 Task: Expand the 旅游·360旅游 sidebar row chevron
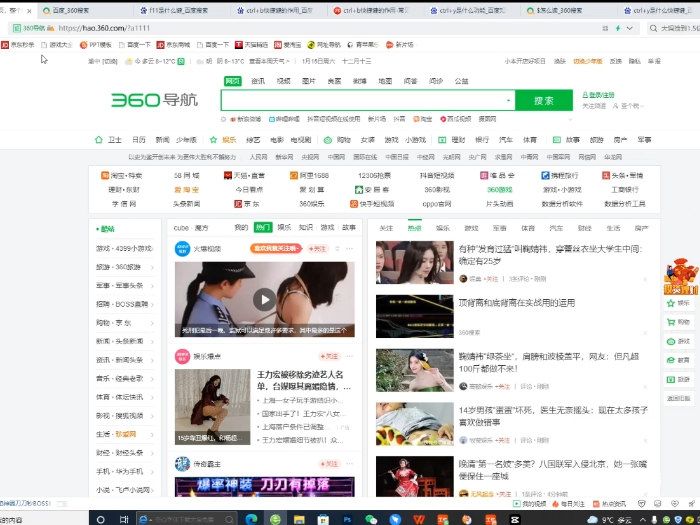(152, 267)
